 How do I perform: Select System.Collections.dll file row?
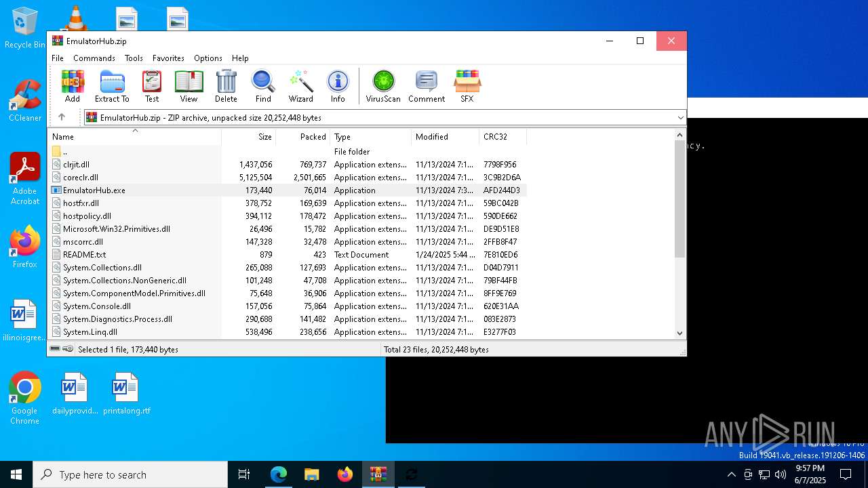click(288, 268)
